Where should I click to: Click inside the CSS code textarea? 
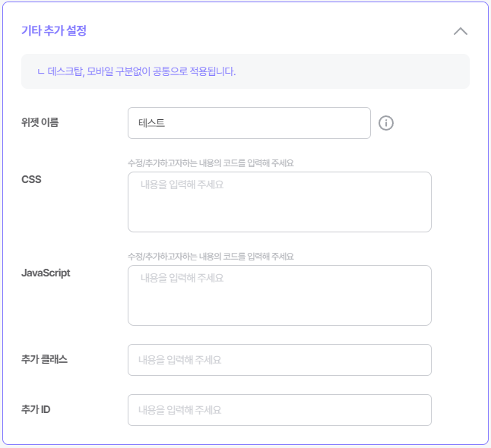click(280, 202)
